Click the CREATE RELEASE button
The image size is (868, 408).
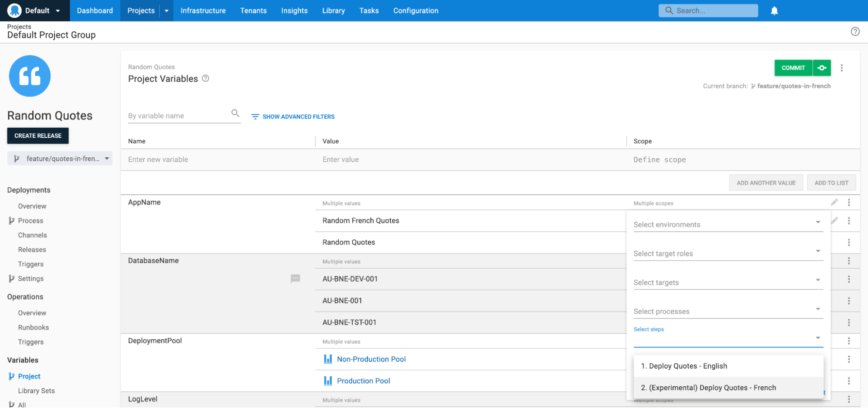(x=38, y=136)
